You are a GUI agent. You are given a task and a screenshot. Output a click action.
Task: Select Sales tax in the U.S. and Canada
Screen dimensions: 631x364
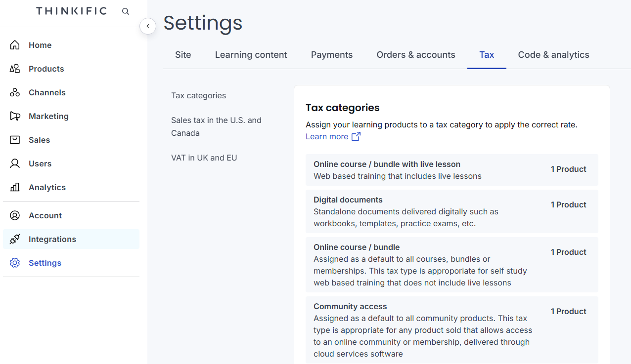point(216,126)
